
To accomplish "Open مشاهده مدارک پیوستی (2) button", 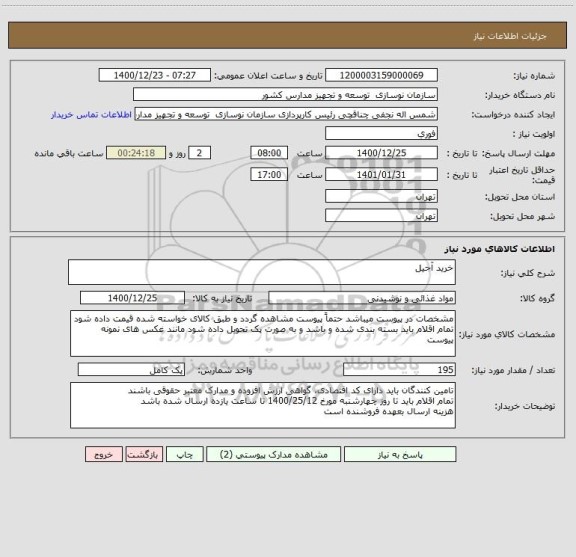I will pos(274,454).
